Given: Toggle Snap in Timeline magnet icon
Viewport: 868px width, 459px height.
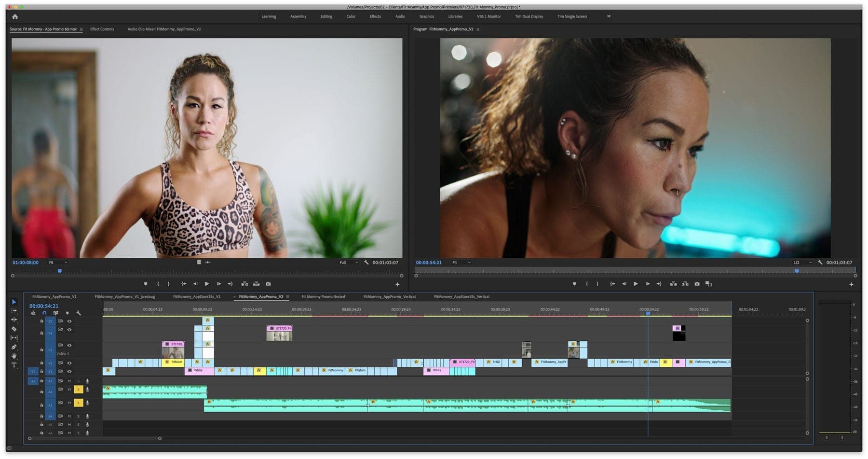Looking at the screenshot, I should click(x=44, y=313).
